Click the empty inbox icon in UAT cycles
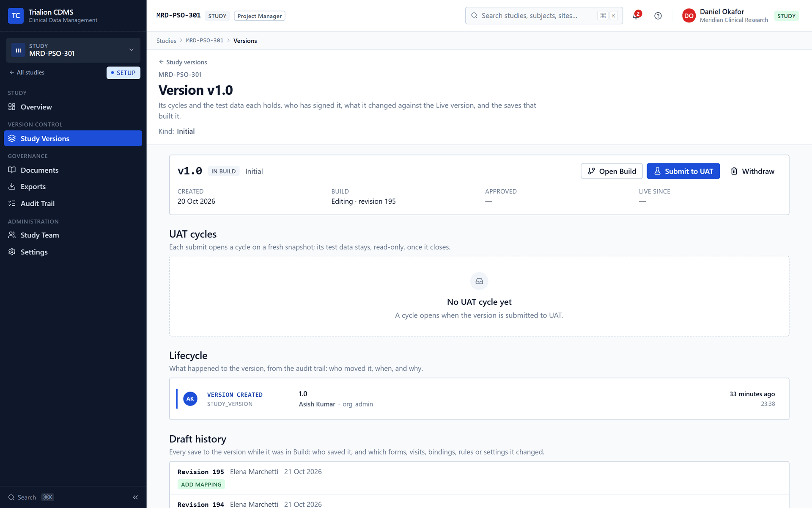 pyautogui.click(x=479, y=281)
